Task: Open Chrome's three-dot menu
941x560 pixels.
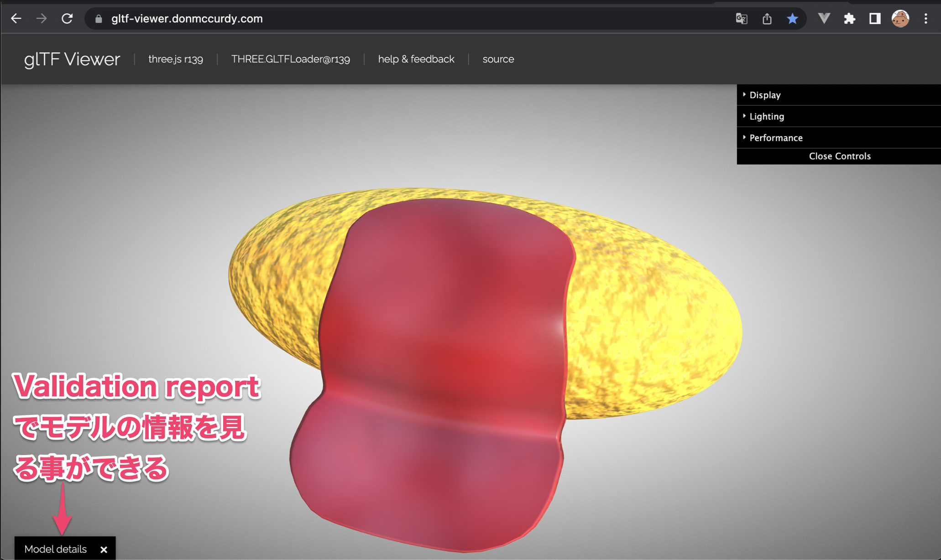Action: click(926, 19)
